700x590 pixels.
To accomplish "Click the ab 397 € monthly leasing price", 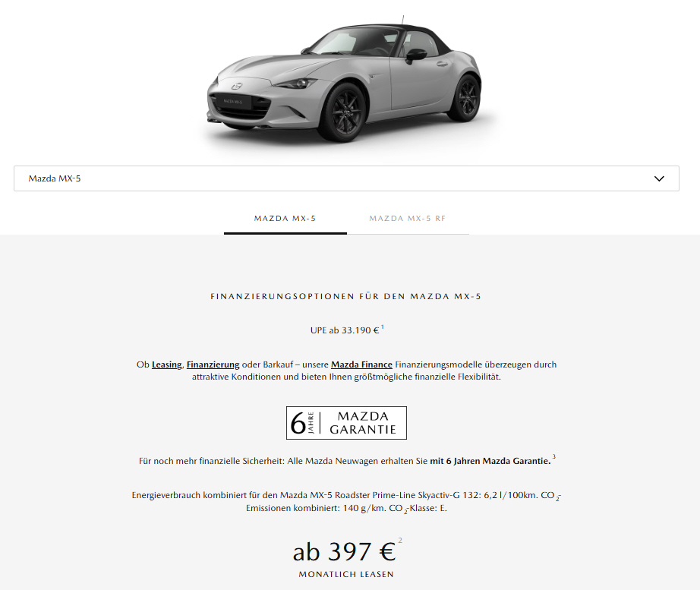I will [344, 552].
